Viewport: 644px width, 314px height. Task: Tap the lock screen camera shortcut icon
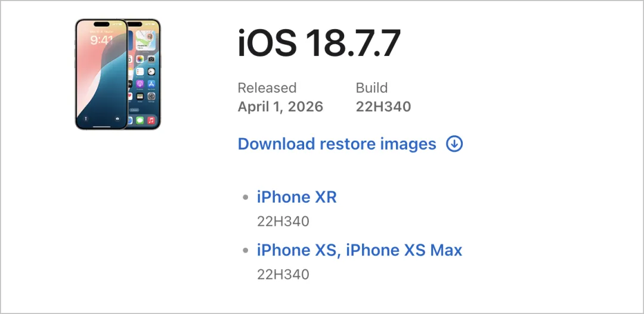117,119
